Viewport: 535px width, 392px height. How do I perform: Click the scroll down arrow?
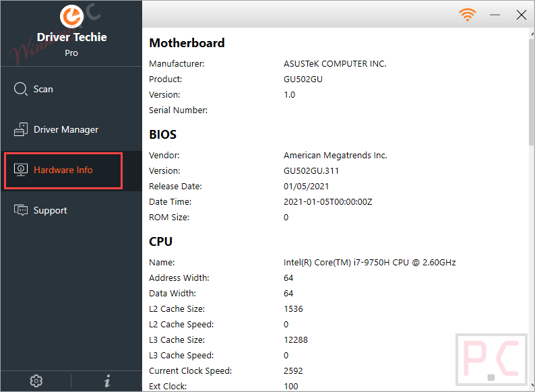pos(532,385)
